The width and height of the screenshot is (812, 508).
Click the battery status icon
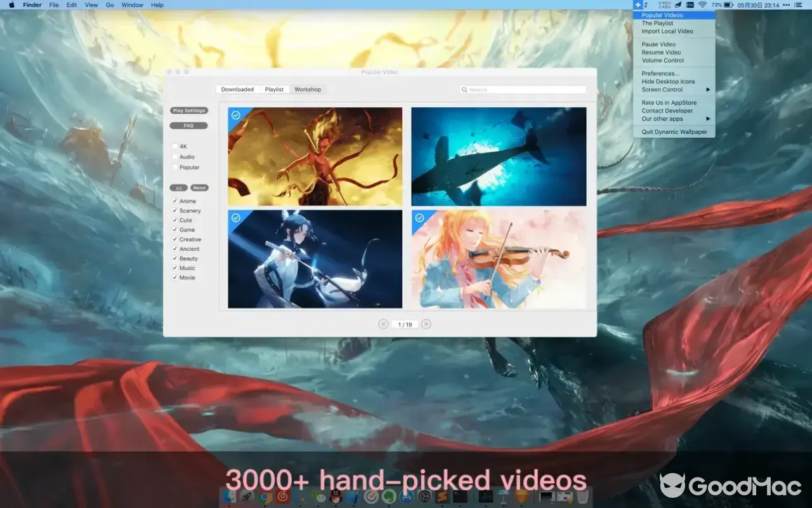pyautogui.click(x=728, y=5)
